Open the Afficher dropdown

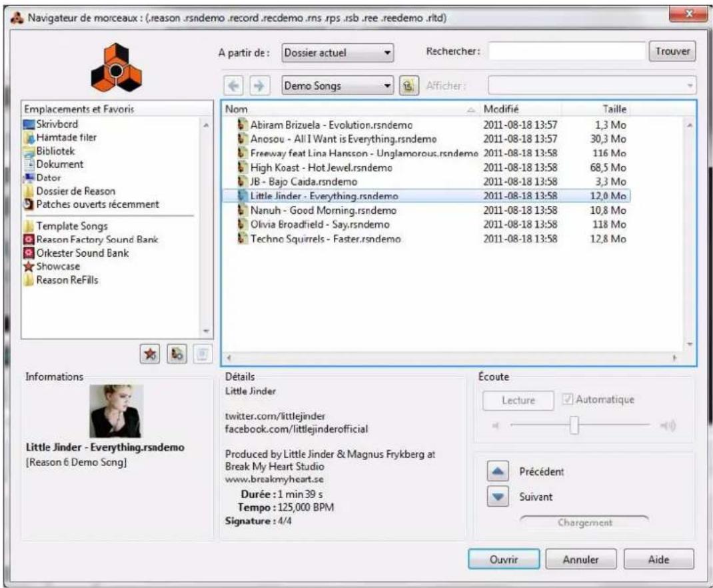[x=592, y=85]
